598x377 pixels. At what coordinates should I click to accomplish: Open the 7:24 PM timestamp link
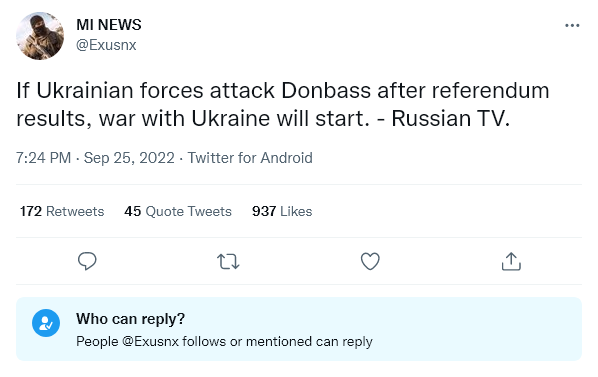(x=43, y=158)
